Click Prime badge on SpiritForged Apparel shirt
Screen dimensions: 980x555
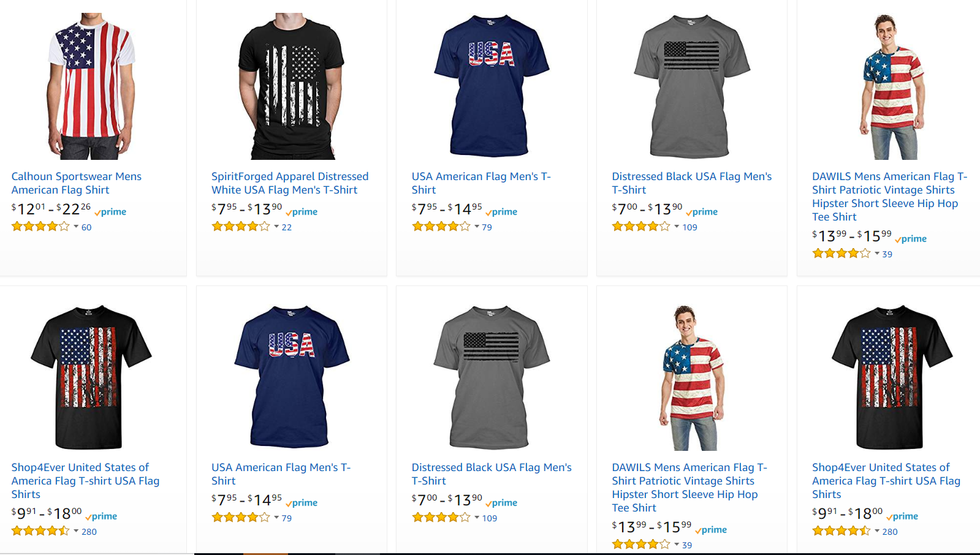pos(302,212)
